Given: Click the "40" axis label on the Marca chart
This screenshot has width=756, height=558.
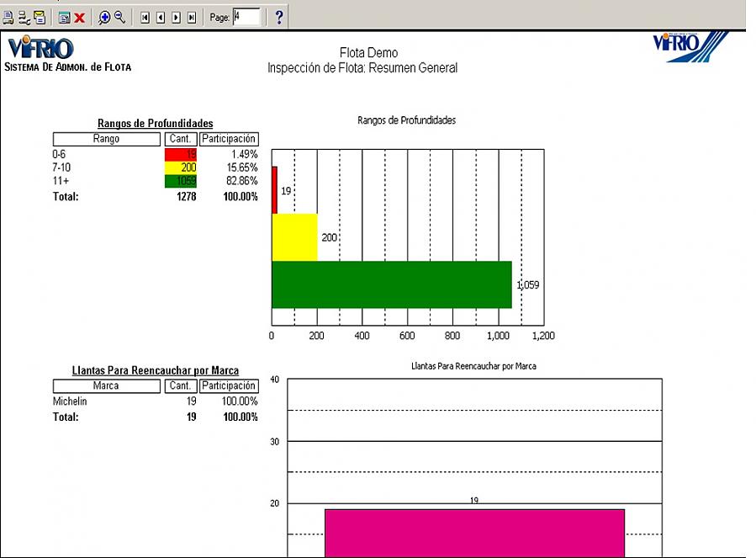Looking at the screenshot, I should [x=274, y=380].
